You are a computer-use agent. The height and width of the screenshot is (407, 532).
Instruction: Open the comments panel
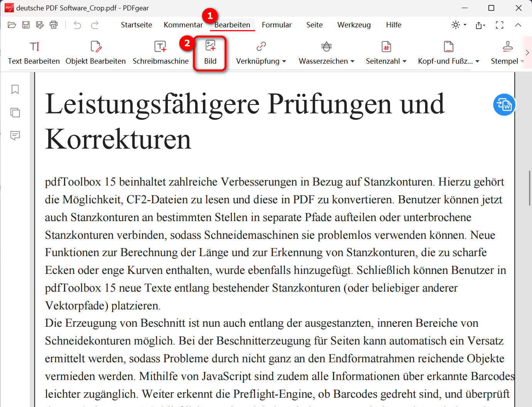click(x=15, y=135)
